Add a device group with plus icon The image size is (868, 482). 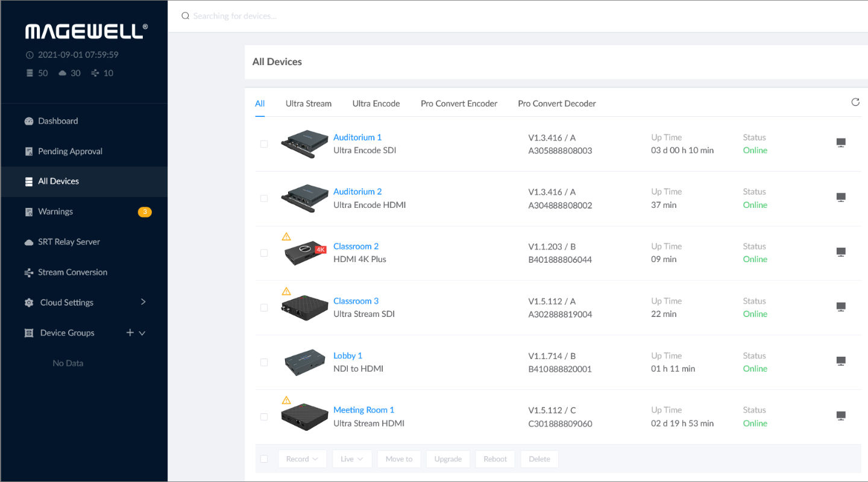[x=130, y=333]
